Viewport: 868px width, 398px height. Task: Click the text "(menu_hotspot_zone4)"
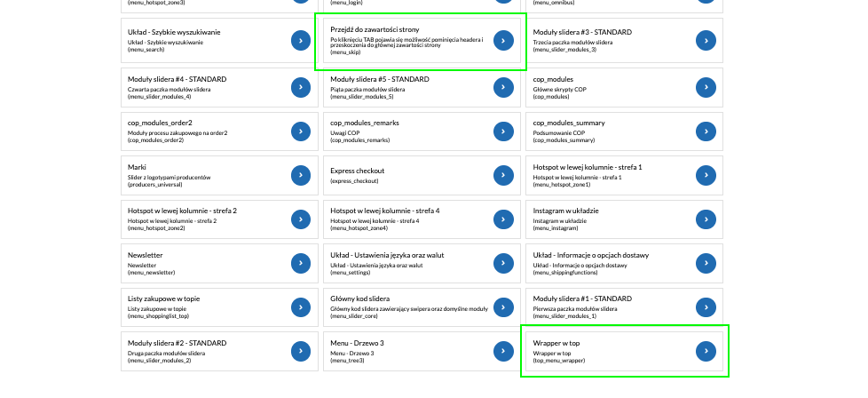pos(359,228)
